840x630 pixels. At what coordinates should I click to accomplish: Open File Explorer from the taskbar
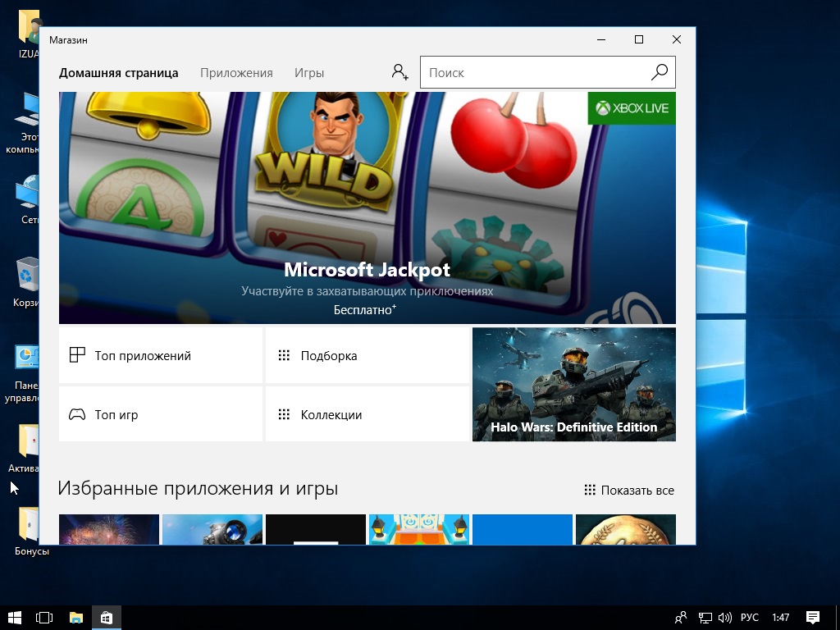point(75,618)
